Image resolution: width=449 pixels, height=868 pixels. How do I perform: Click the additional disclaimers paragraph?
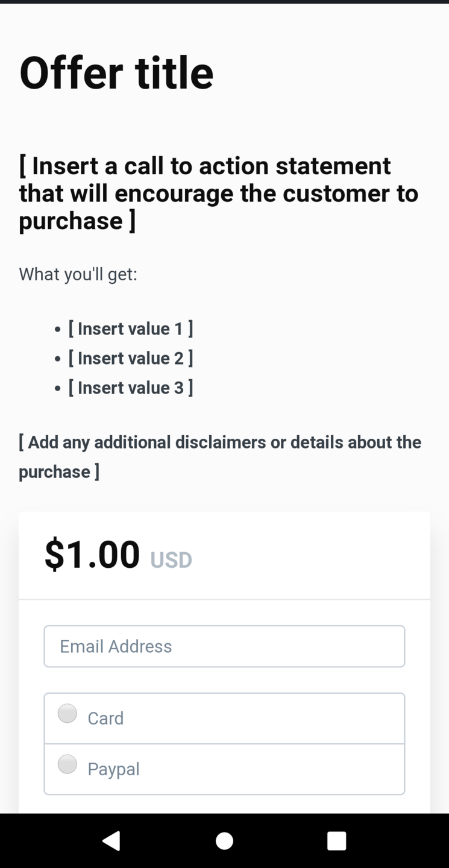[x=219, y=456]
